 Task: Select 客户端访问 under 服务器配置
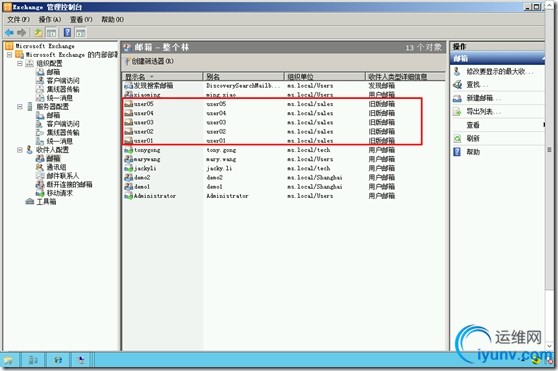63,124
